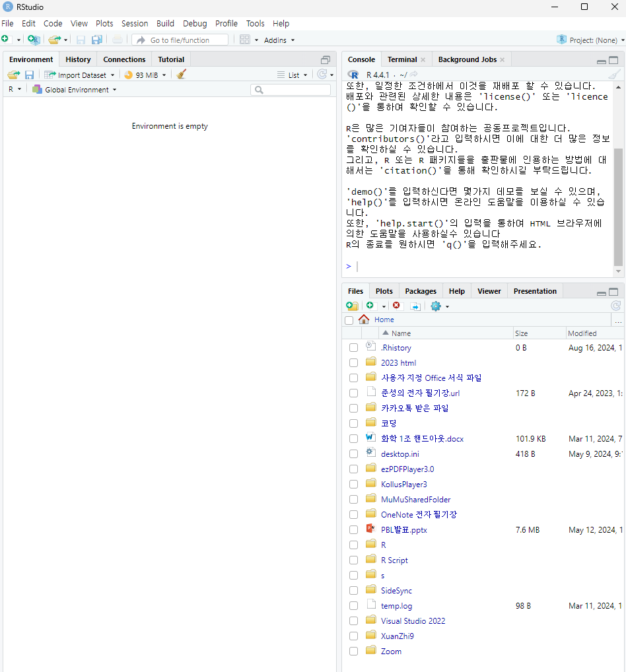This screenshot has width=626, height=672.
Task: Open the Project: (None) dropdown
Action: (x=590, y=40)
